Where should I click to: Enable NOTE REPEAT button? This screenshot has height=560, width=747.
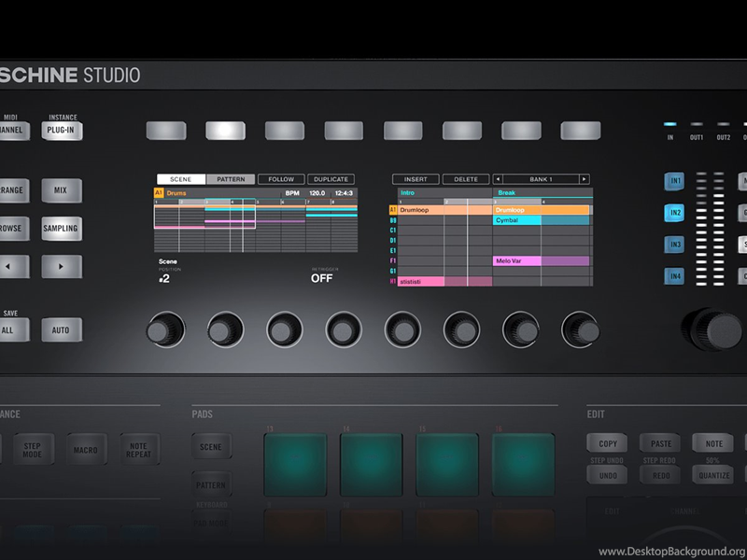[x=138, y=450]
